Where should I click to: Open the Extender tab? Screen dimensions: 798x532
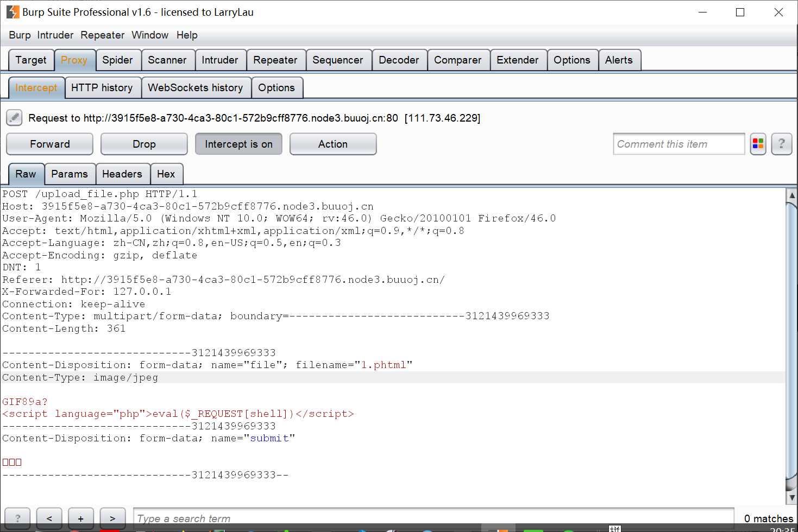coord(518,60)
